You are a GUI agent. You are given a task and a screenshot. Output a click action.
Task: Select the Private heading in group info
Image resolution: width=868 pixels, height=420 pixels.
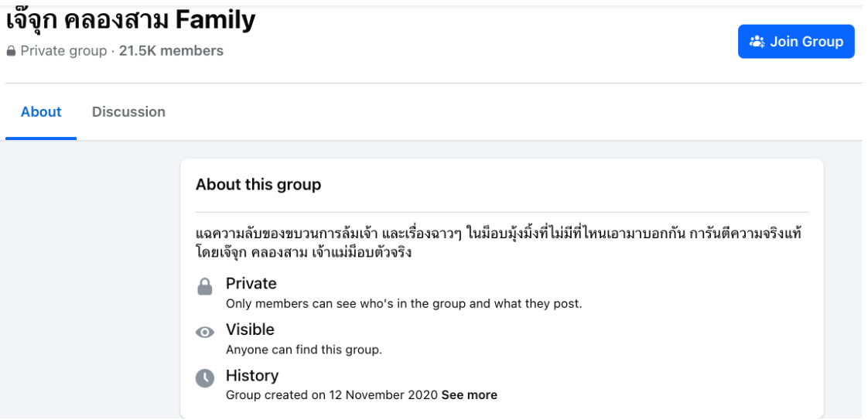(x=251, y=284)
